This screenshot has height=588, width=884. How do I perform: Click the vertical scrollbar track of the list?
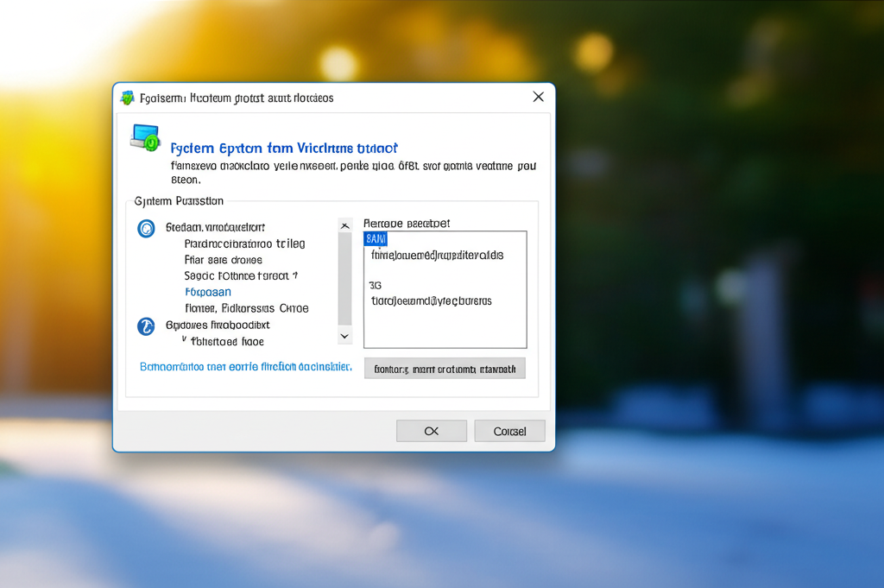pos(344,276)
